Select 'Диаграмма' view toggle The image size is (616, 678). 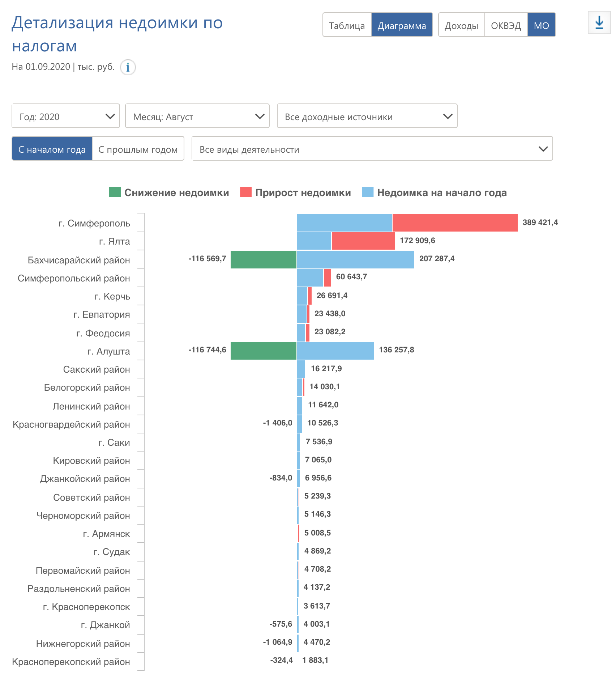402,25
